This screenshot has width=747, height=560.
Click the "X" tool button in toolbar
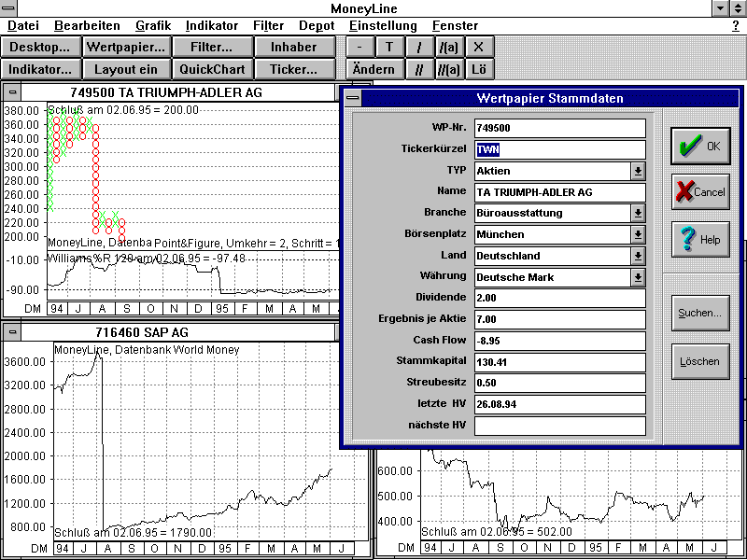(479, 47)
